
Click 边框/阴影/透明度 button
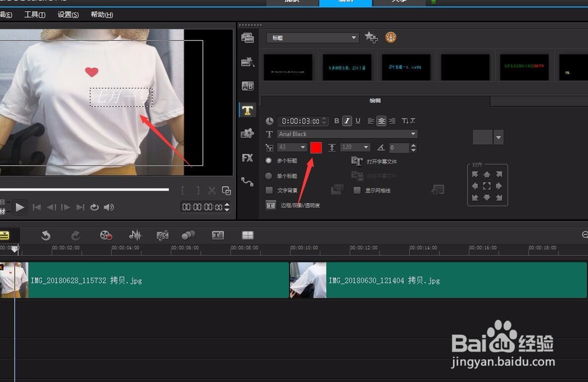click(293, 205)
